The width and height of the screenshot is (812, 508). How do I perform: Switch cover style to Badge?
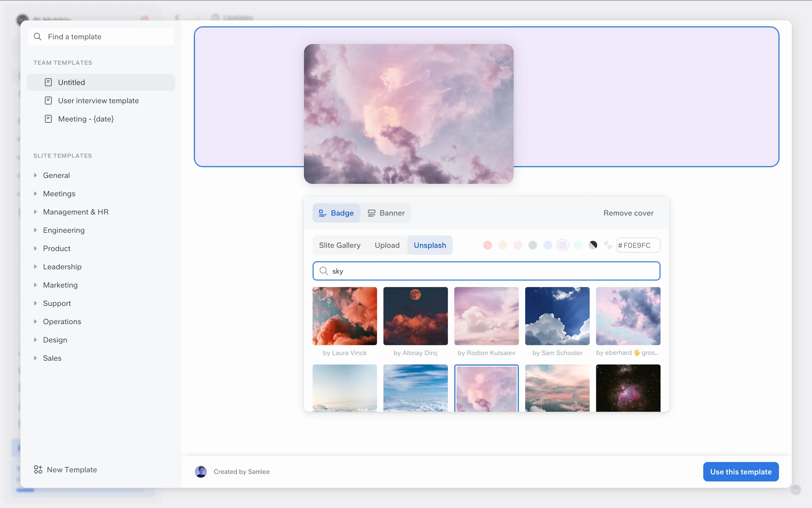pos(336,213)
